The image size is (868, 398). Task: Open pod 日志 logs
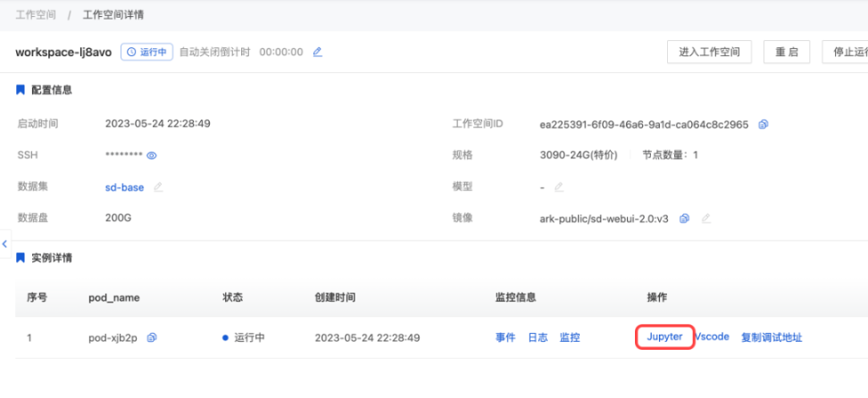pyautogui.click(x=538, y=337)
